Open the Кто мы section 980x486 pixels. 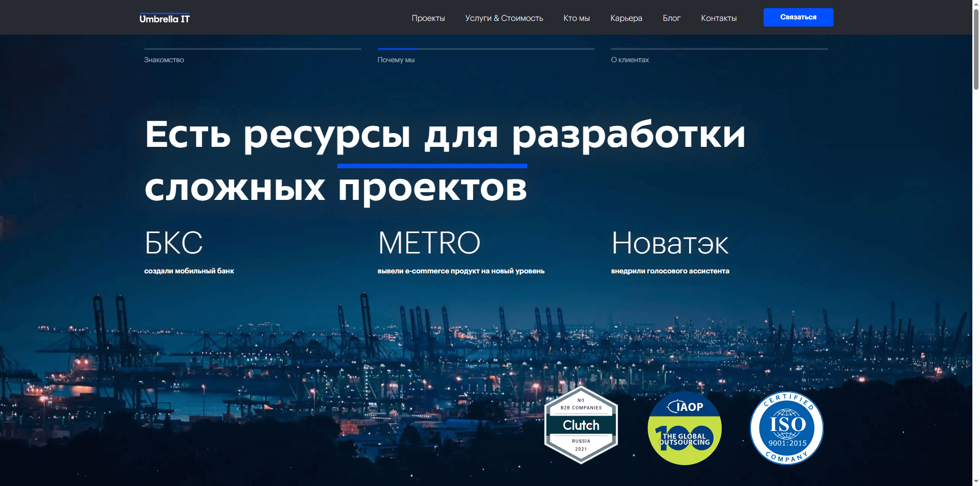click(x=576, y=18)
